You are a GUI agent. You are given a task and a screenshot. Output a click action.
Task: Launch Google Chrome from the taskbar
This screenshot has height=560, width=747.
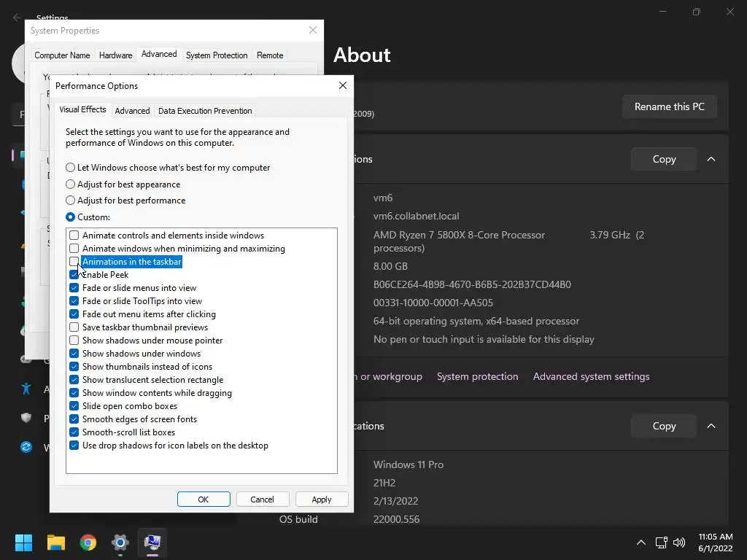(x=88, y=542)
